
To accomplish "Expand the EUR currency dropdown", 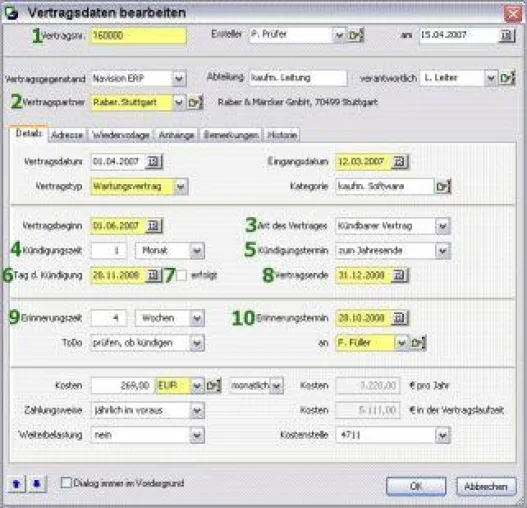I will click(197, 386).
